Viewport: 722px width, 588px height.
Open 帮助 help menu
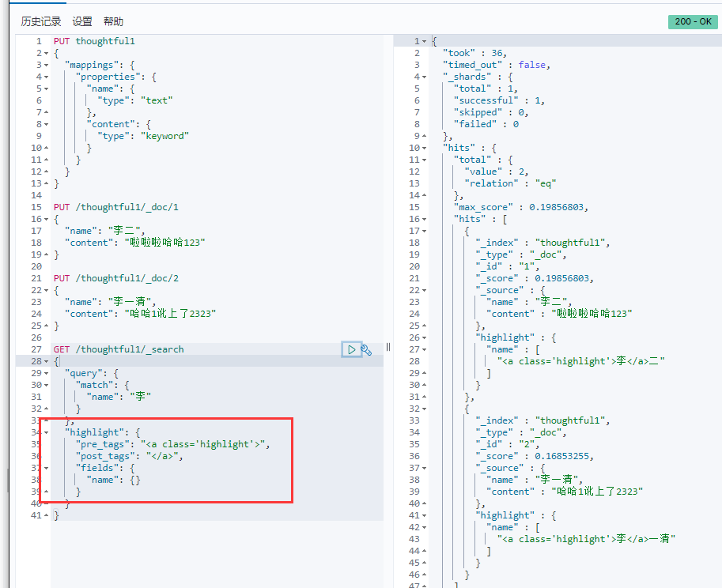113,21
